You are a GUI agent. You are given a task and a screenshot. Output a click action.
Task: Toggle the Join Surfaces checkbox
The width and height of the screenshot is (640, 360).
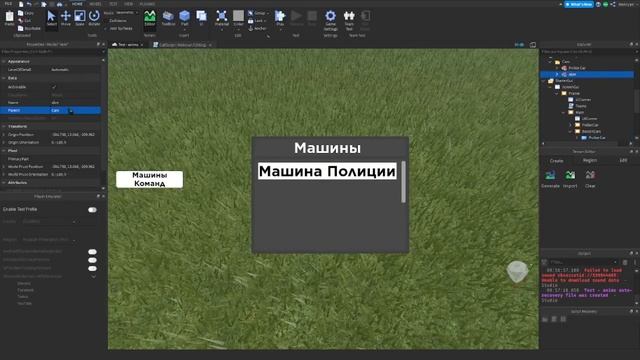[105, 29]
